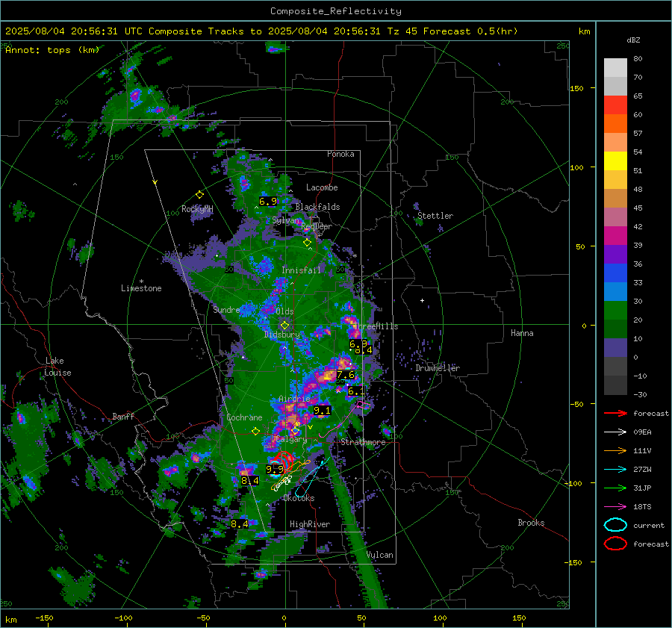Select the green 31JP track arrow
Viewport: 672px width, 628px height.
pyautogui.click(x=615, y=488)
